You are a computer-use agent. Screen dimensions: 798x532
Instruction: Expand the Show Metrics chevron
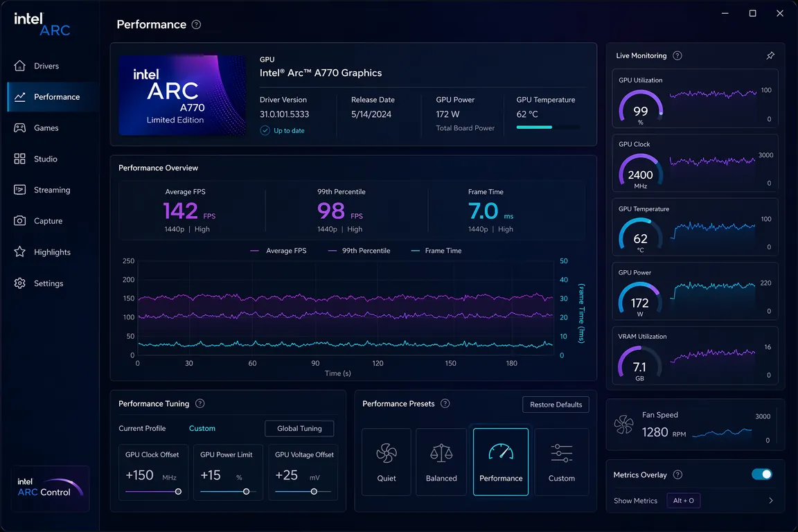771,501
